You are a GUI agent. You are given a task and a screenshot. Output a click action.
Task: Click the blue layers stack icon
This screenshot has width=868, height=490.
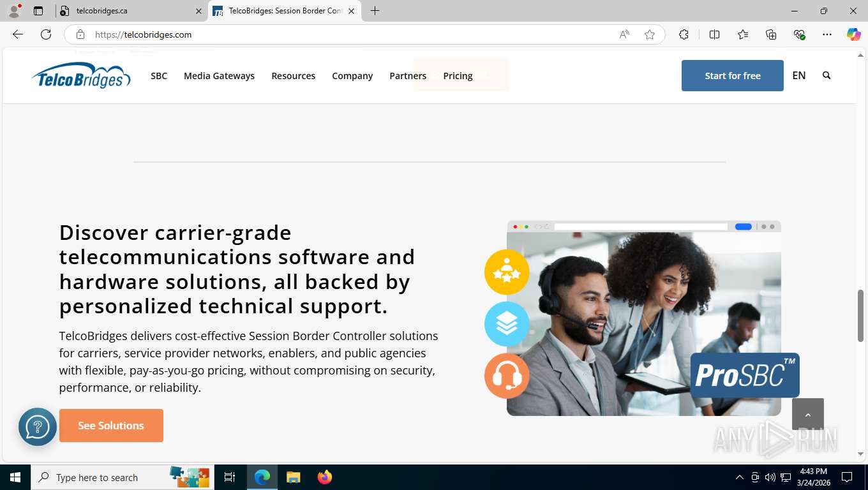point(507,324)
